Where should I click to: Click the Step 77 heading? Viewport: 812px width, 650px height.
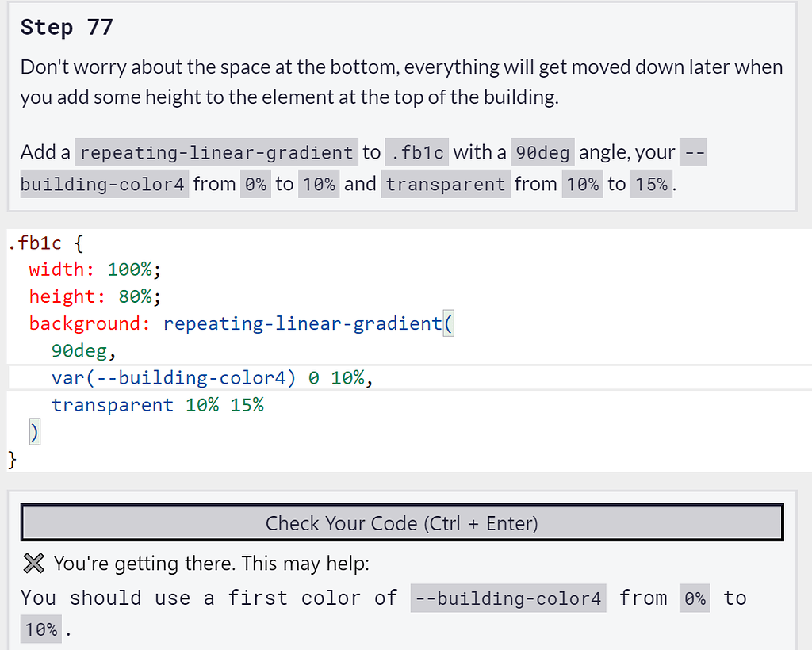pos(67,27)
